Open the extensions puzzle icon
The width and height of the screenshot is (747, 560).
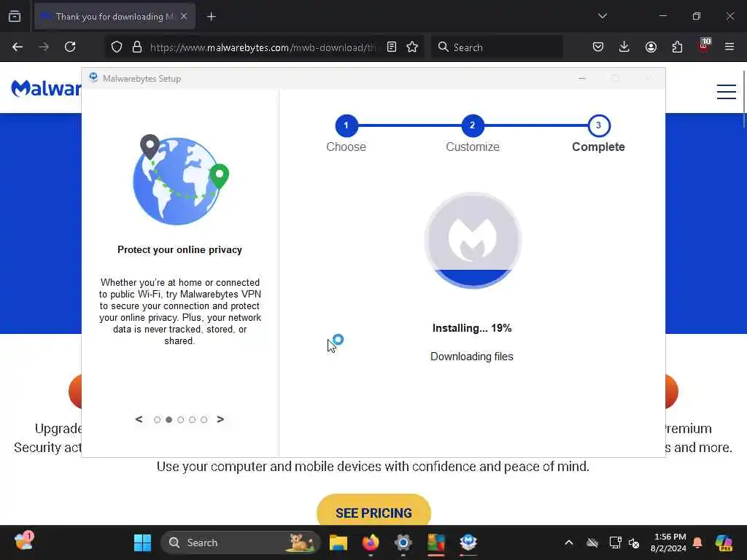click(x=677, y=47)
